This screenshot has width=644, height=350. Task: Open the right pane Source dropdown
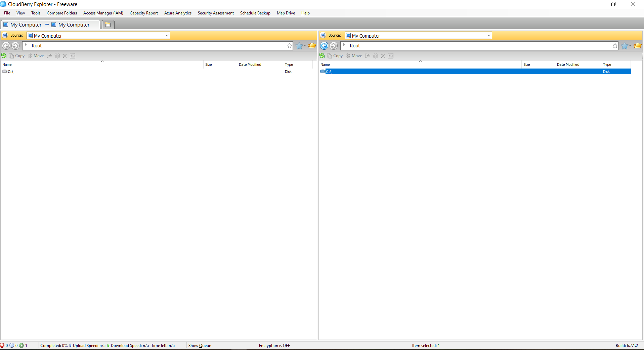[489, 36]
